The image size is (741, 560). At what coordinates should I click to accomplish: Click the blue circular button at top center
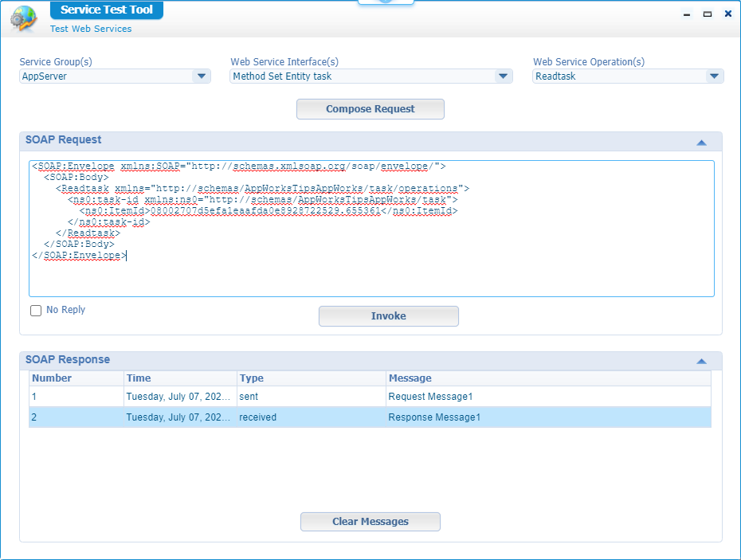[386, 2]
